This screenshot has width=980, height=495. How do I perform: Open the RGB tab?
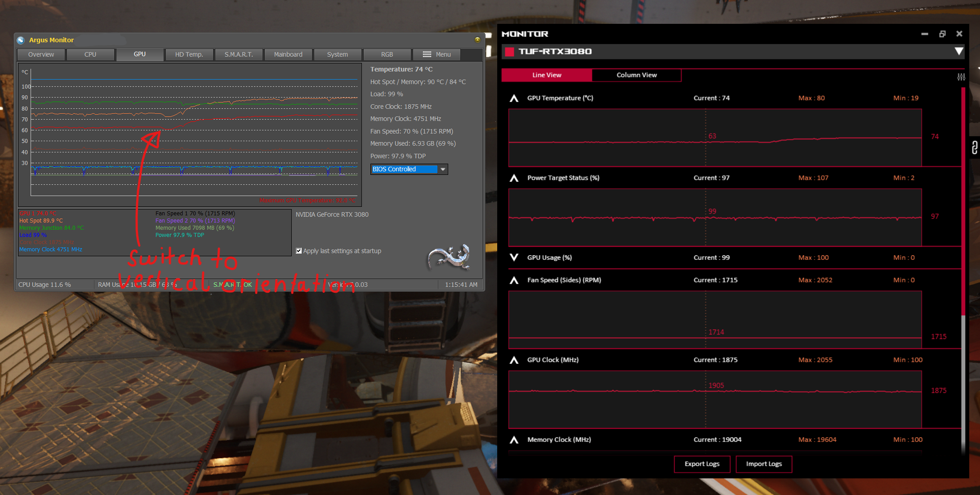tap(387, 54)
